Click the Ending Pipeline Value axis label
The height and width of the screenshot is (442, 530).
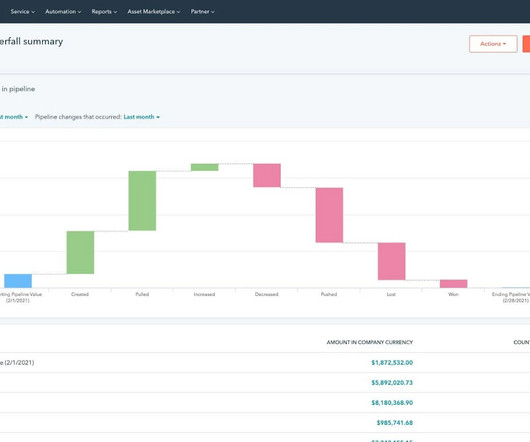(511, 297)
